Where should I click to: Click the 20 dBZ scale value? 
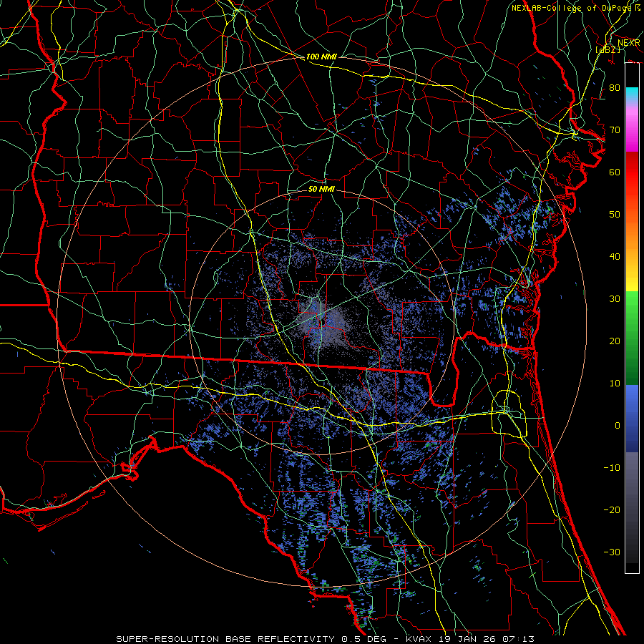[x=615, y=341]
